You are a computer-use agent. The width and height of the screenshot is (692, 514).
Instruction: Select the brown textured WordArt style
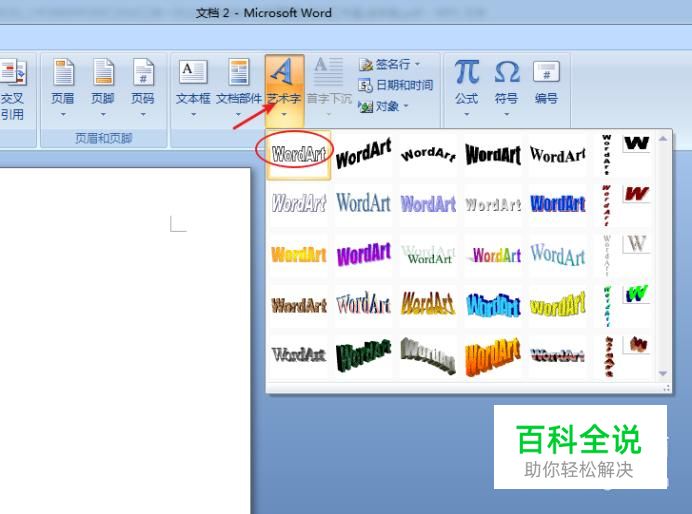299,305
